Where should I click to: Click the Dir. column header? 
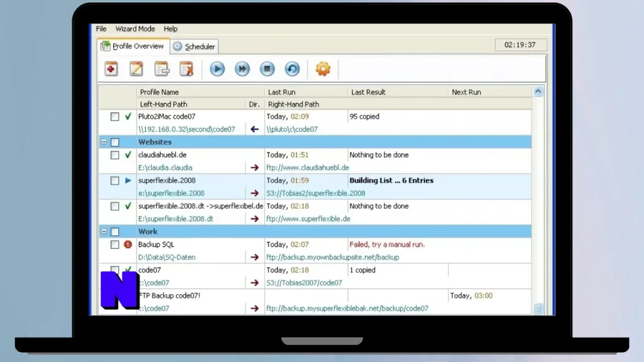pyautogui.click(x=255, y=104)
